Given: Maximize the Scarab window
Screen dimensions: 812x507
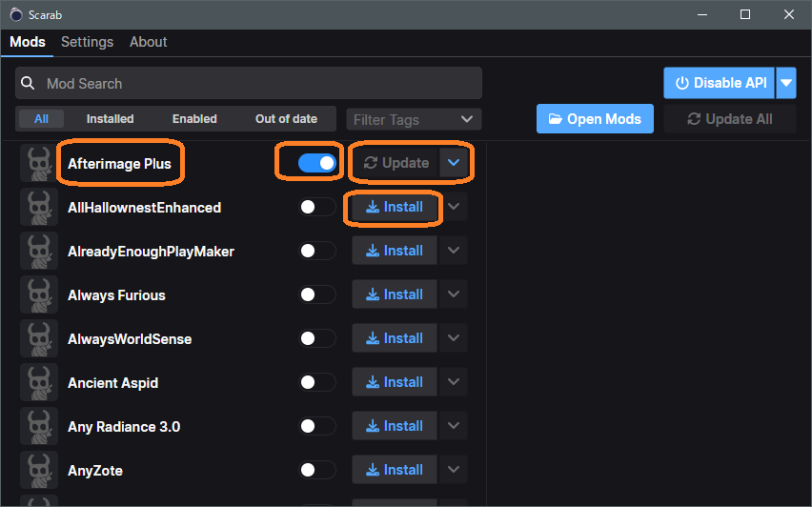Looking at the screenshot, I should (745, 14).
